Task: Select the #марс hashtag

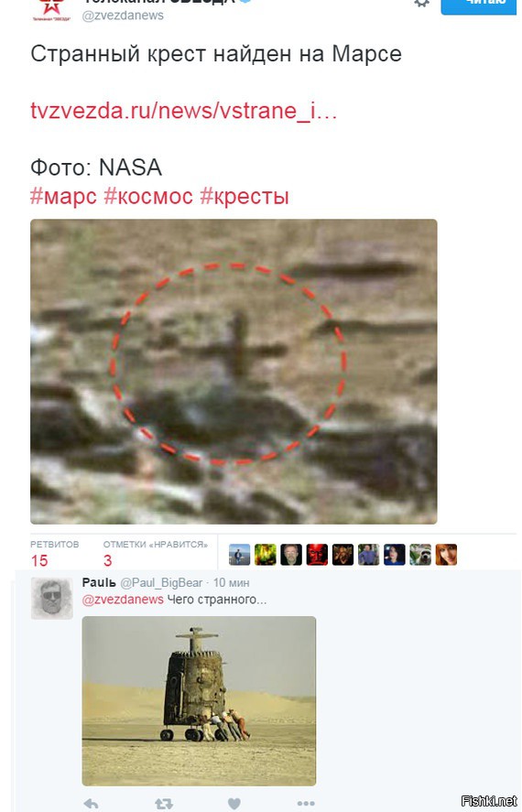Action: [63, 196]
